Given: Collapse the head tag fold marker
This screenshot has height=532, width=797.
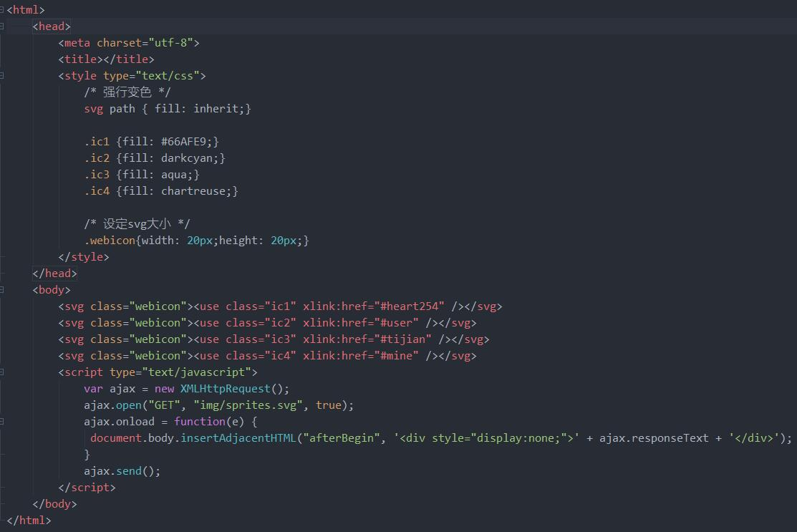Looking at the screenshot, I should click(x=1, y=26).
